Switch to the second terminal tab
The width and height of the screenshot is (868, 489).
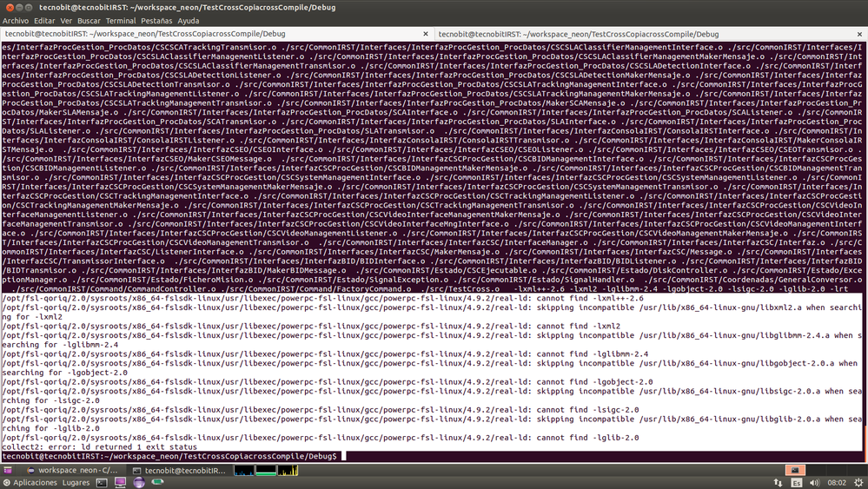pyautogui.click(x=651, y=34)
